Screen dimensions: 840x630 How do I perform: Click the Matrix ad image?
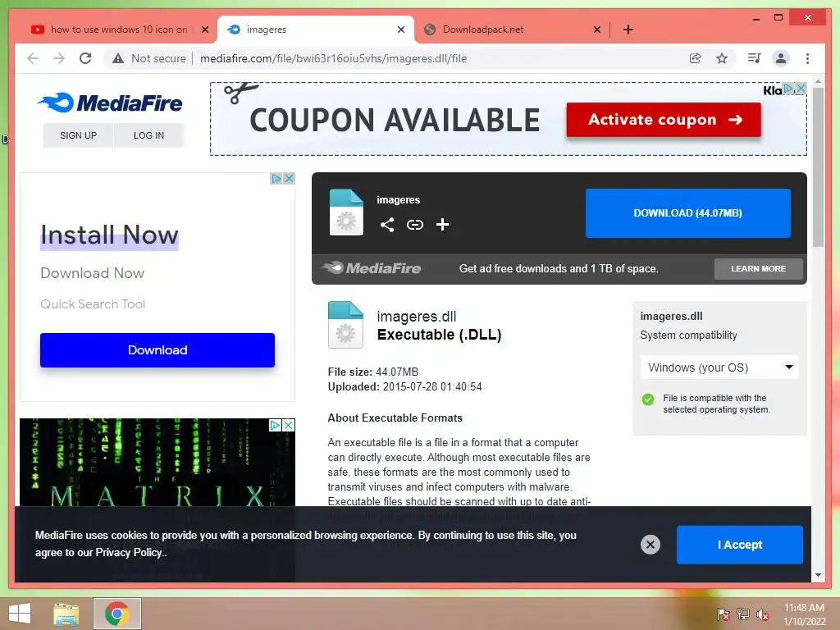[157, 463]
